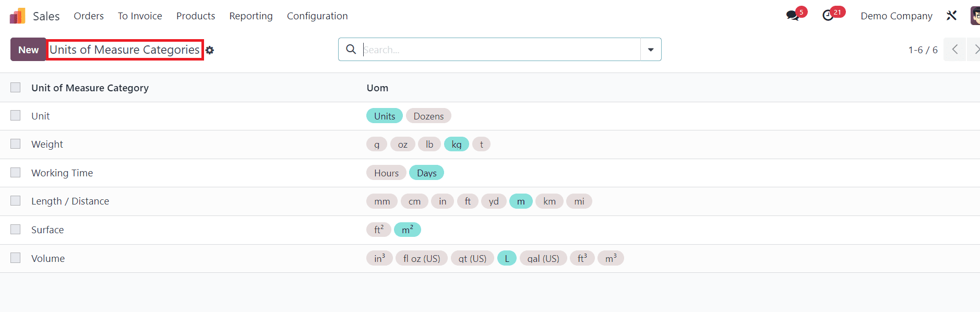980x312 pixels.
Task: Open the developer tools wrench icon
Action: point(951,16)
